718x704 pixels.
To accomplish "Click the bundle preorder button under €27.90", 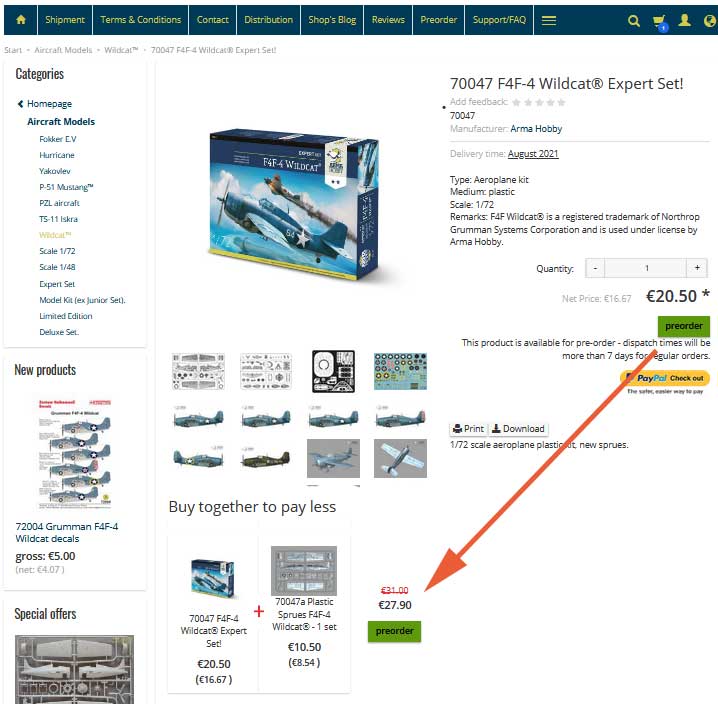I will coord(394,631).
